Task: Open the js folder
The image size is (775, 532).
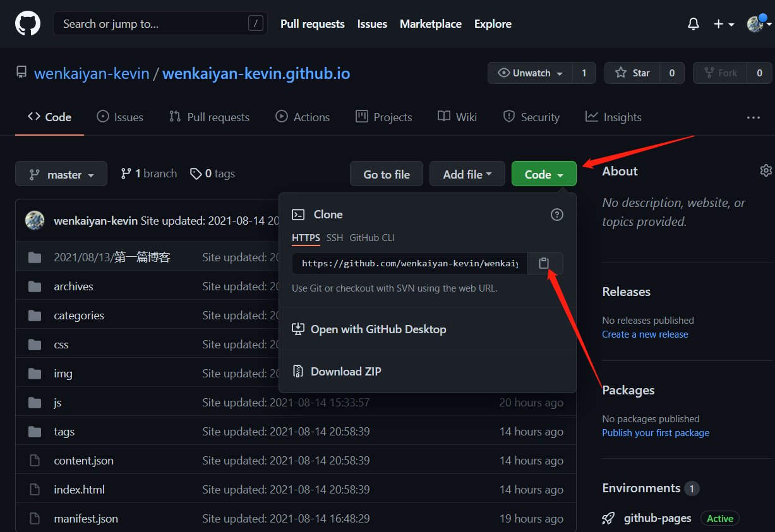Action: (x=57, y=403)
